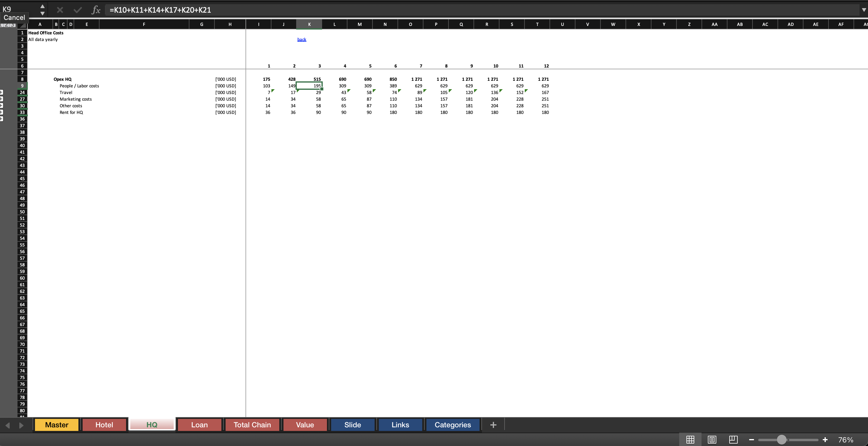This screenshot has height=446, width=868.
Task: Open the Hotel sheet tab
Action: (104, 425)
